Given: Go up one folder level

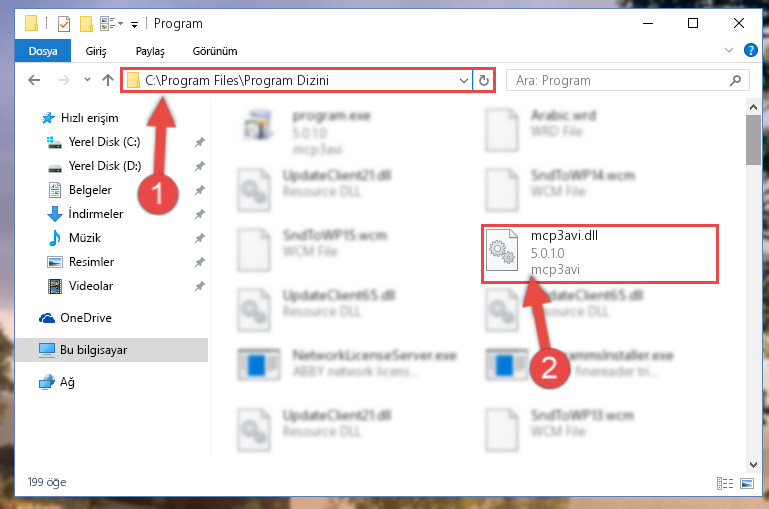Looking at the screenshot, I should (108, 80).
